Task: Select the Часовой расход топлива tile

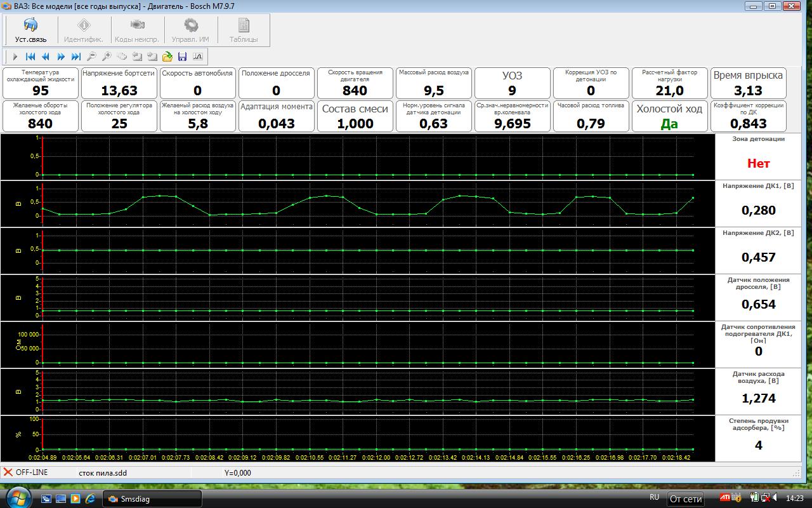Action: [591, 116]
